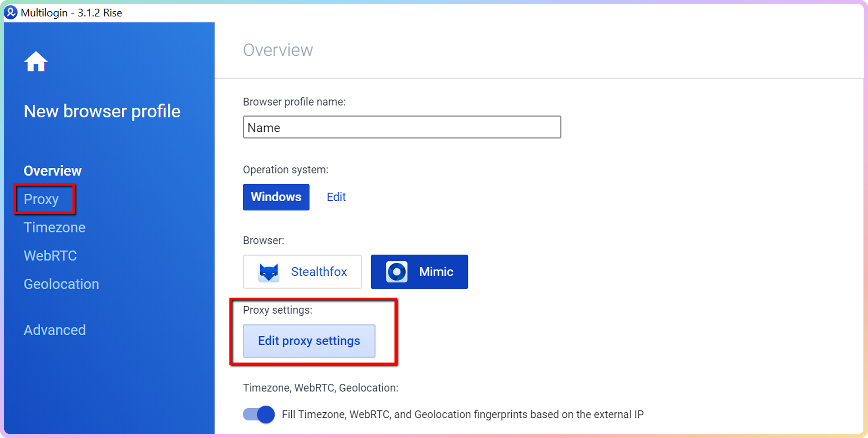Viewport: 868px width, 438px height.
Task: Go to the Timezone settings section
Action: click(x=55, y=227)
